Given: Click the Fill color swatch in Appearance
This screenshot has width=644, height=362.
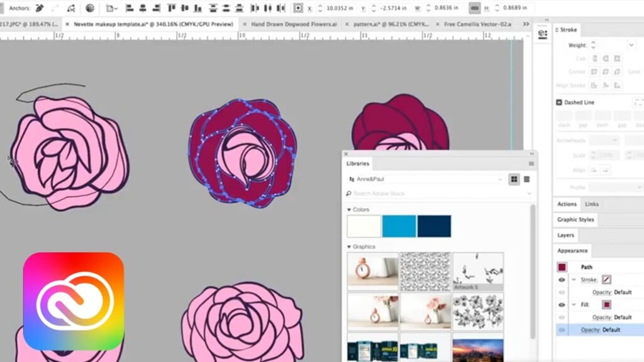Looking at the screenshot, I should tap(606, 305).
